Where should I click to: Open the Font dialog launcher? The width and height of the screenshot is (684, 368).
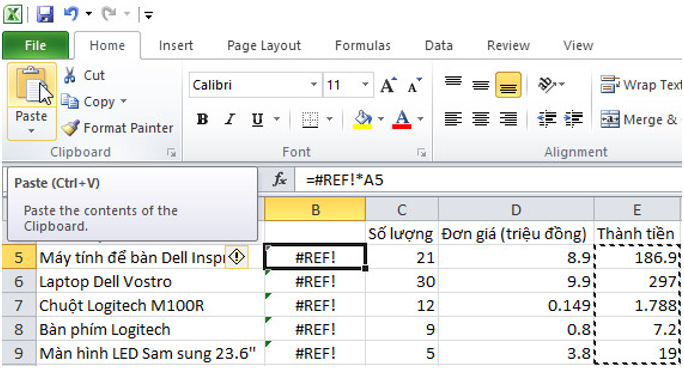pos(421,152)
